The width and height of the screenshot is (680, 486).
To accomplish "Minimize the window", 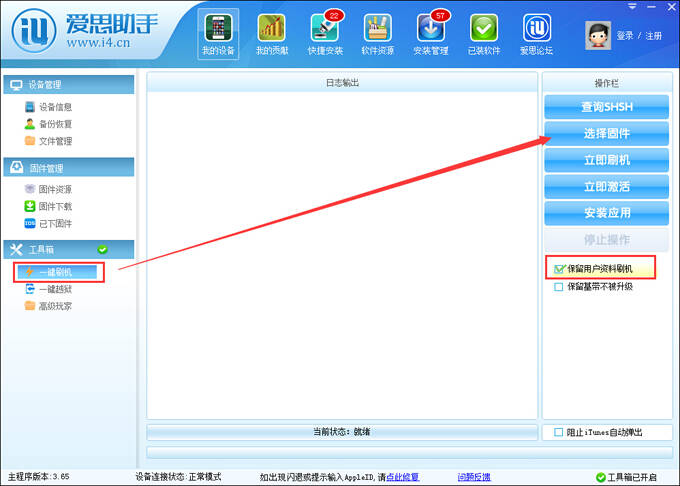I will tap(651, 7).
